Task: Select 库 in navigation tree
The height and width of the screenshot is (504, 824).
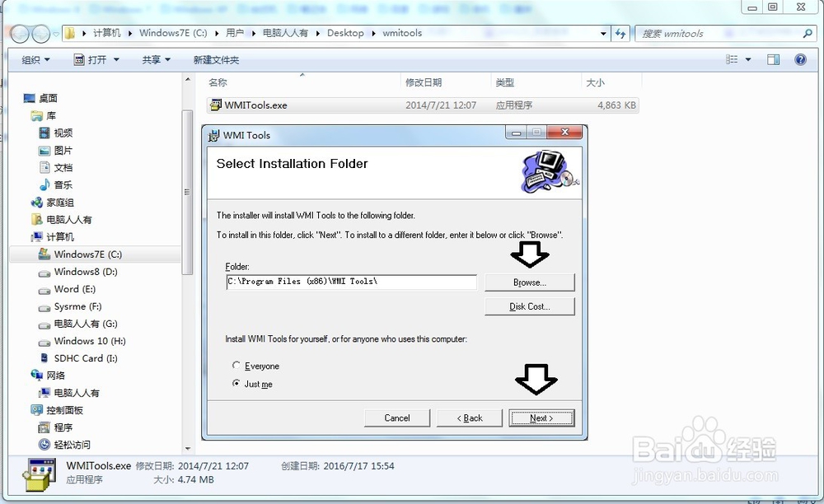Action: pos(51,115)
